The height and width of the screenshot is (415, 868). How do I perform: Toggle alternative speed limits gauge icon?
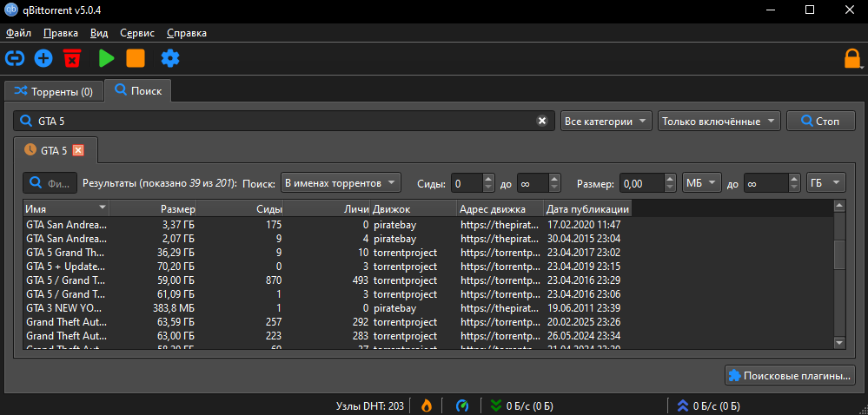click(461, 405)
